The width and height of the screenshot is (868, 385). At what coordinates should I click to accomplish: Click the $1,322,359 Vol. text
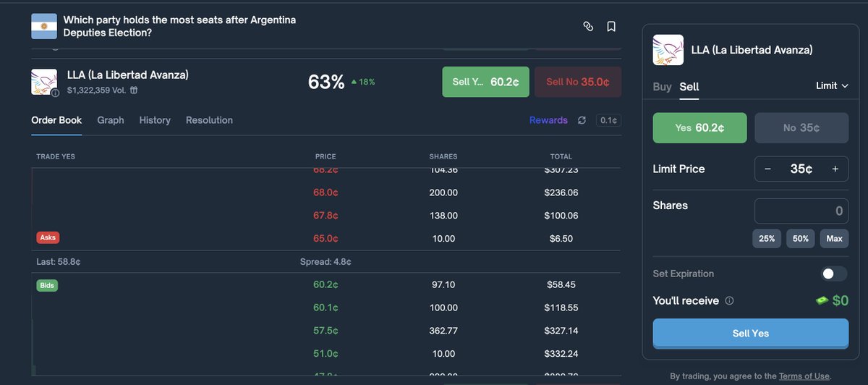coord(97,90)
